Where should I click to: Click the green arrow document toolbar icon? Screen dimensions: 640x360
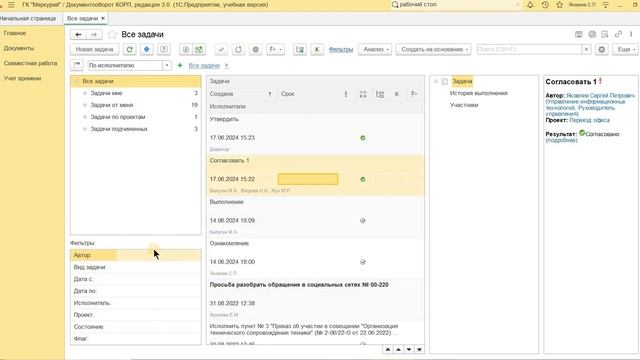click(x=199, y=49)
